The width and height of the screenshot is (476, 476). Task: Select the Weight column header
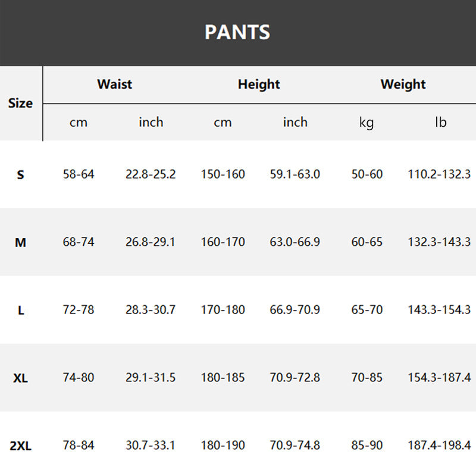click(403, 84)
